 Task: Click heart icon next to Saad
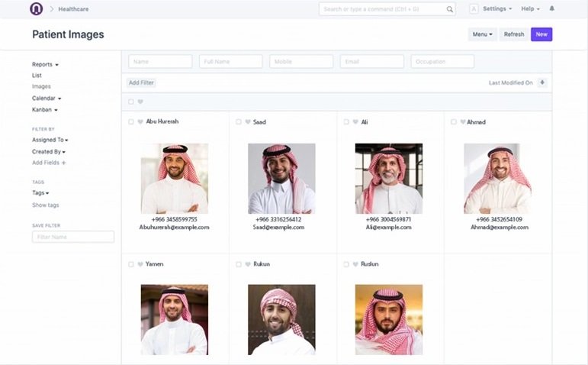[248, 122]
